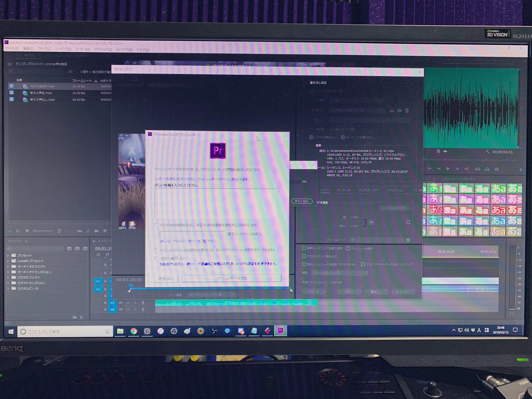532x399 pixels.
Task: Enable プレビューを使用 checkbox
Action: [348, 248]
